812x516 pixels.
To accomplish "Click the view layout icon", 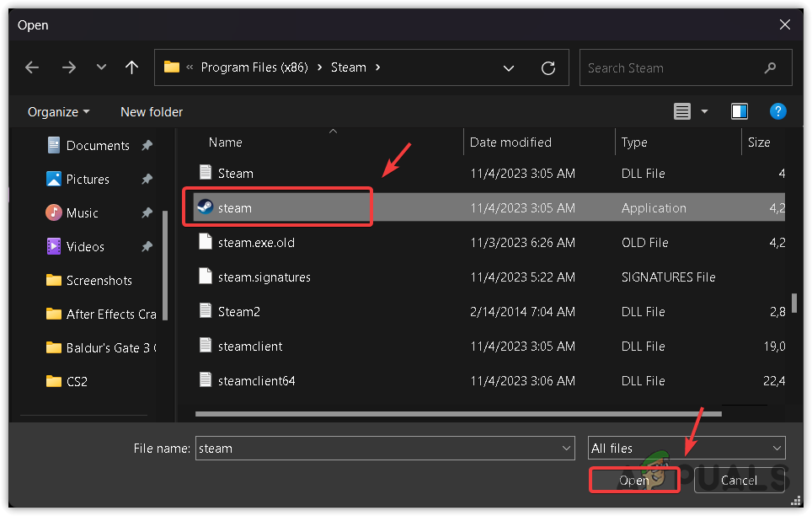I will click(682, 111).
